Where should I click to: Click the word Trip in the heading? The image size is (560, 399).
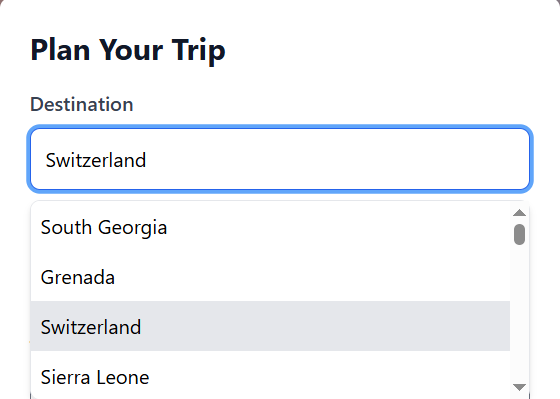(199, 51)
